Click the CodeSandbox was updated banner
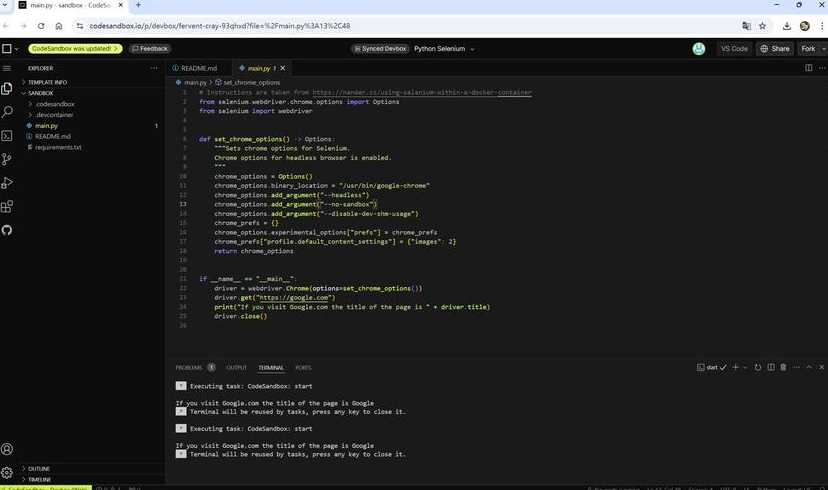This screenshot has width=828, height=490. (75, 49)
